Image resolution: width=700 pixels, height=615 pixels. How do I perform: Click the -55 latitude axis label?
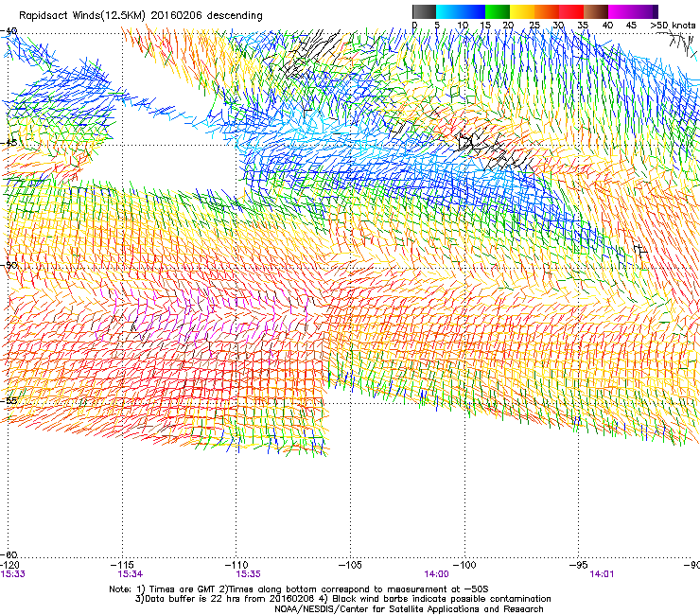click(x=9, y=400)
